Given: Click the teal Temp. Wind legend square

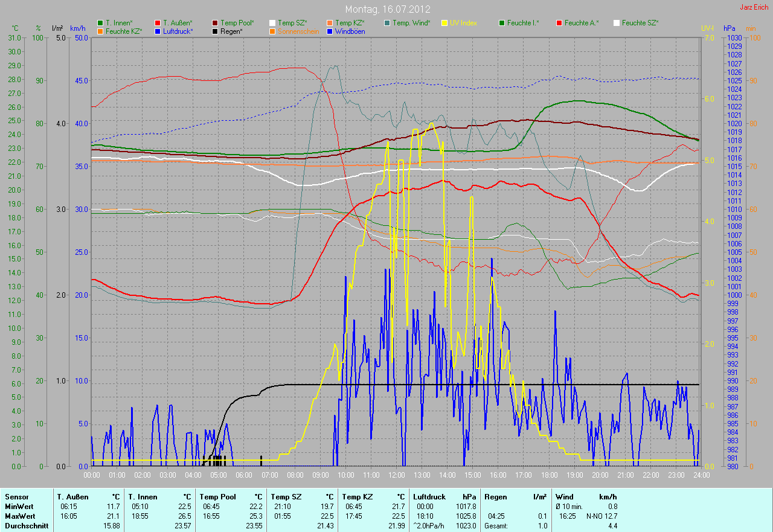Looking at the screenshot, I should point(387,23).
